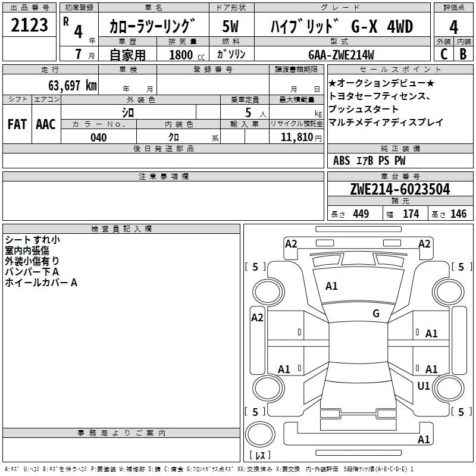Click the mileage 63,697 km
This screenshot has width=476, height=476.
pyautogui.click(x=73, y=85)
